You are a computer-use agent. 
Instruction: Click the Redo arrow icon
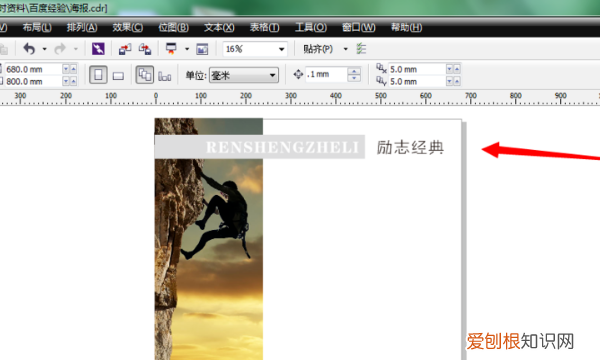point(60,49)
